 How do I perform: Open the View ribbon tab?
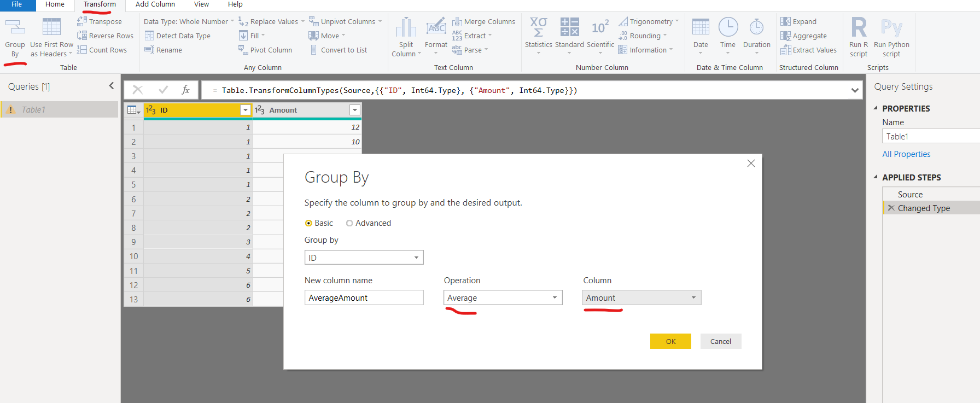pyautogui.click(x=201, y=4)
